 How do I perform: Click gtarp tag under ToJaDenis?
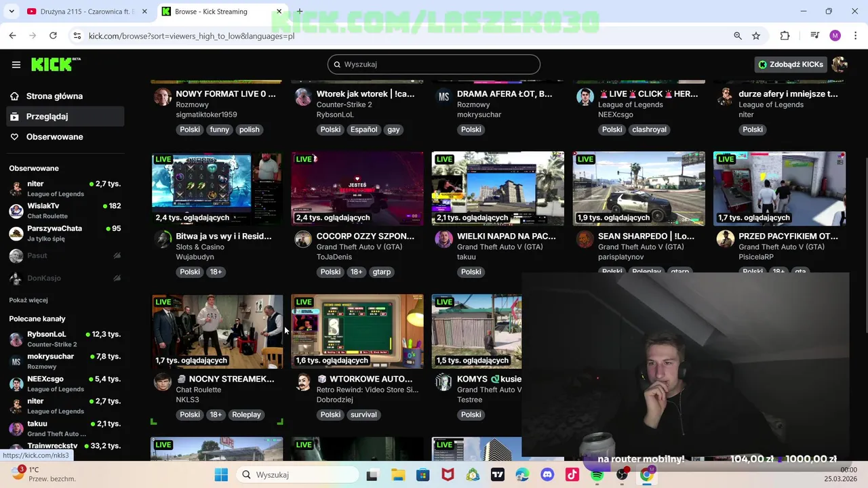382,272
